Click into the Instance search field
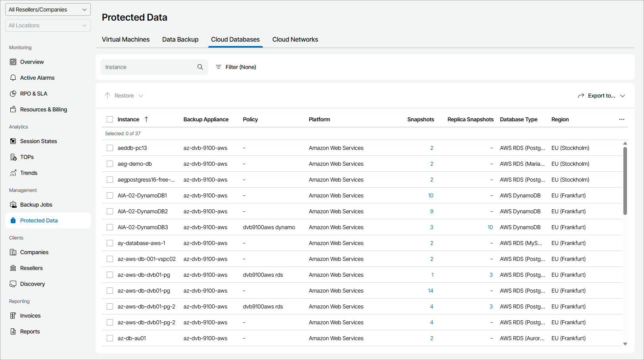This screenshot has width=644, height=360. coord(149,67)
